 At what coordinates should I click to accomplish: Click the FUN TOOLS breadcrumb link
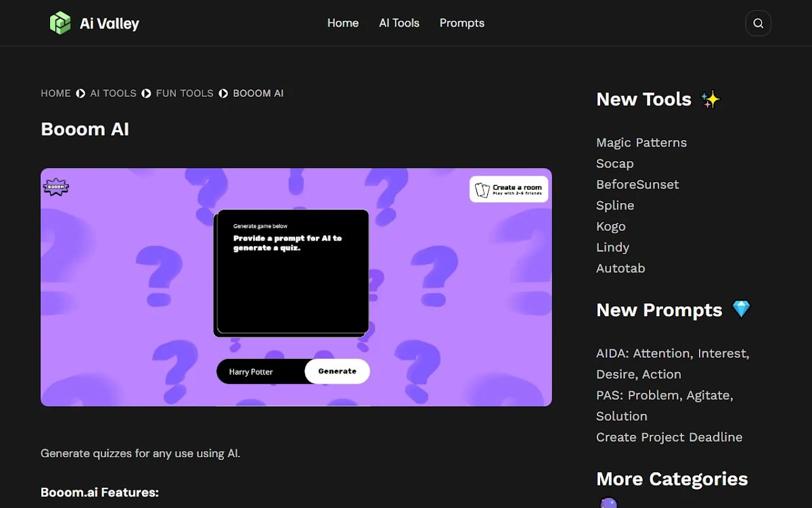click(x=185, y=93)
